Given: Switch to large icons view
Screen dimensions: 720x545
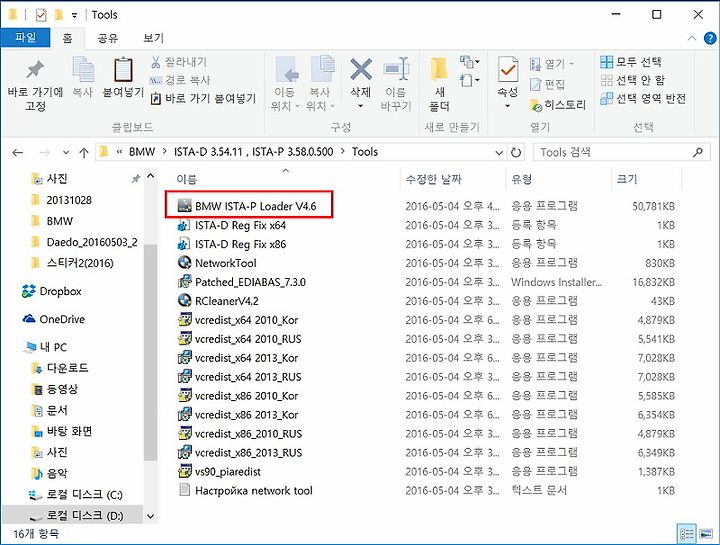Looking at the screenshot, I should pos(706,534).
